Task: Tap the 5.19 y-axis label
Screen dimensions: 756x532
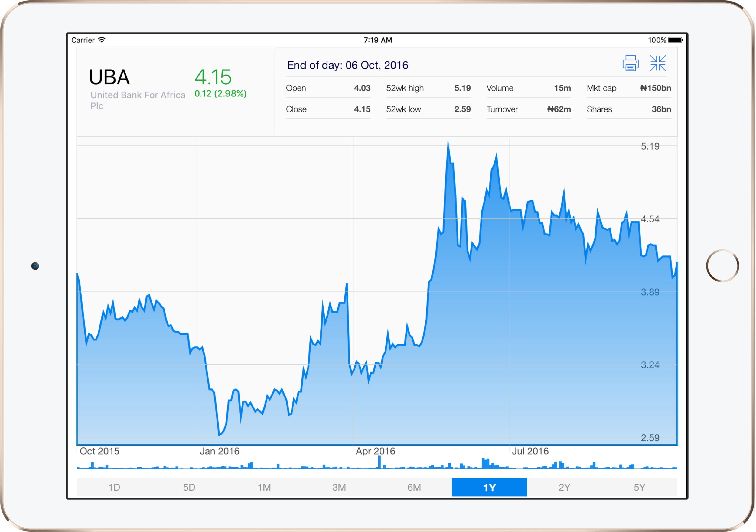Action: [x=650, y=146]
